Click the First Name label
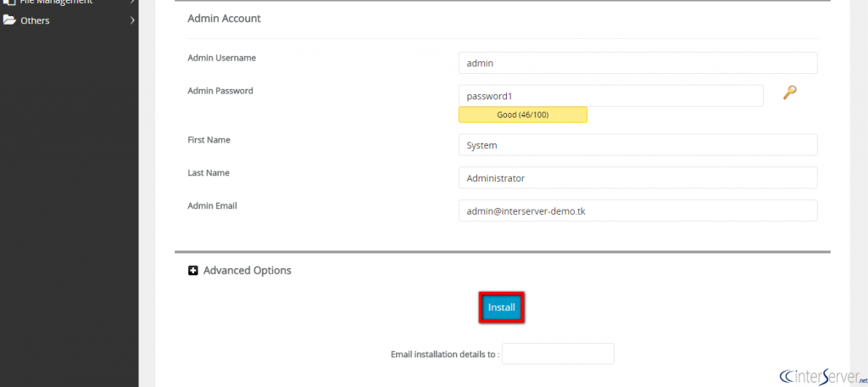Screen dimensions: 868x387 point(209,140)
